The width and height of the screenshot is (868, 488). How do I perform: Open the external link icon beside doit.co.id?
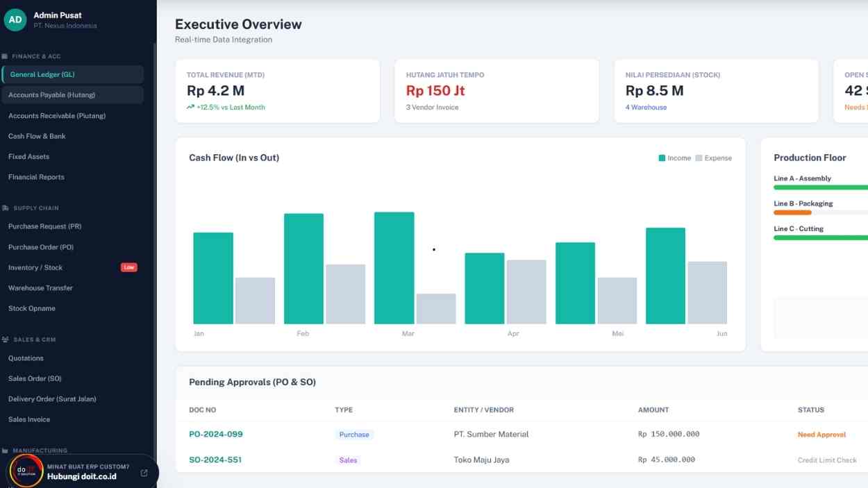(x=143, y=472)
